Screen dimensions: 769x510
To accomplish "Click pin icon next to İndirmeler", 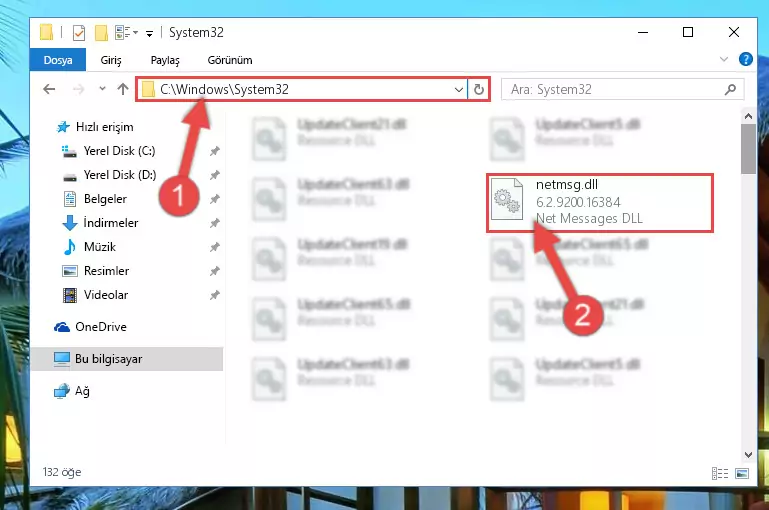I will click(214, 223).
